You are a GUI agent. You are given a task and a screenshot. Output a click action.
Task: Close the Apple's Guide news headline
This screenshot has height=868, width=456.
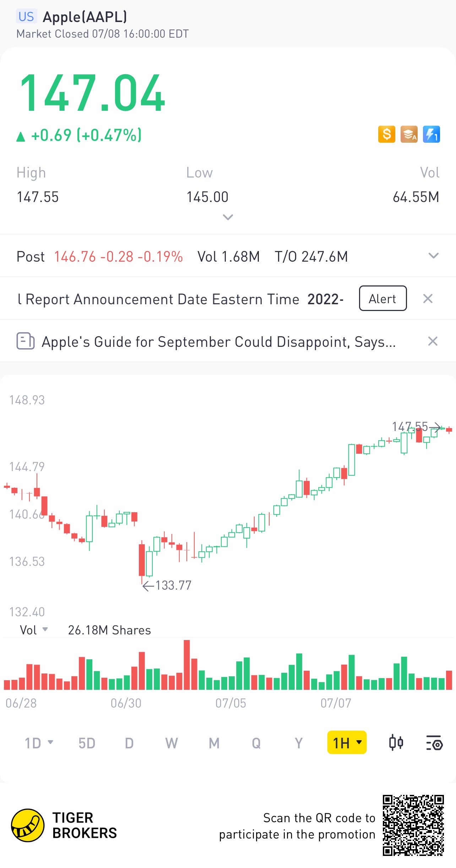coord(433,341)
